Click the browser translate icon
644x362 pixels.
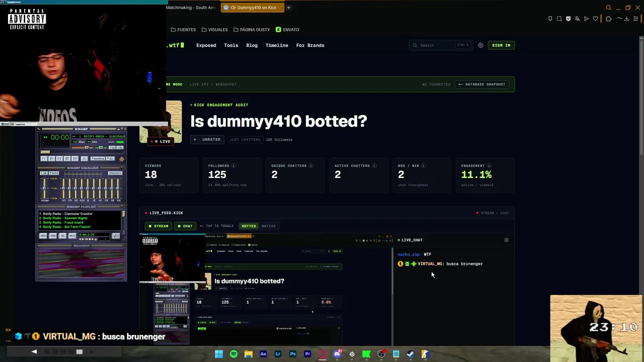[x=577, y=19]
